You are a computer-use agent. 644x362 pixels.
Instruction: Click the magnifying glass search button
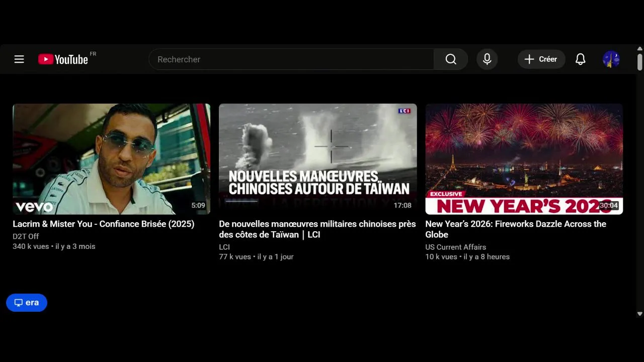tap(451, 59)
